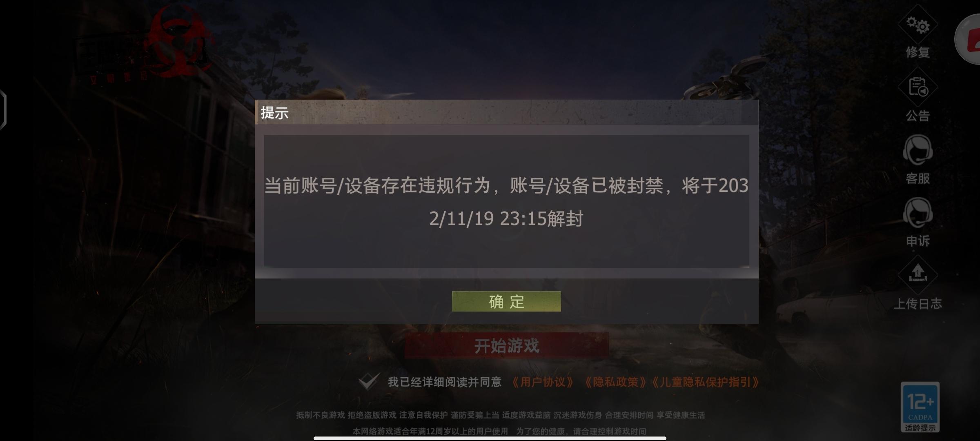The image size is (980, 441).
Task: Tap the 适龄提示 label under age badge
Action: pos(920,428)
